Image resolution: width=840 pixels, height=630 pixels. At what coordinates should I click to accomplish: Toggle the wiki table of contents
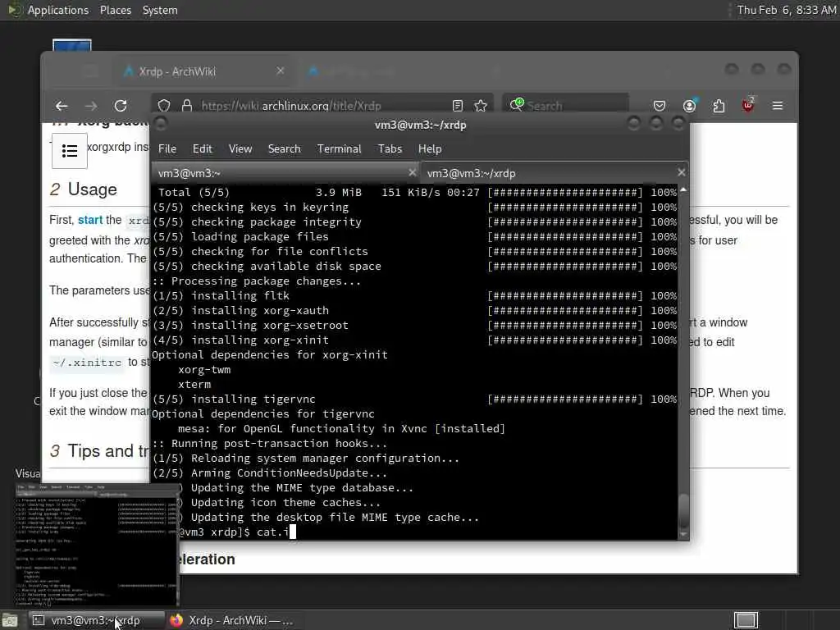click(70, 151)
